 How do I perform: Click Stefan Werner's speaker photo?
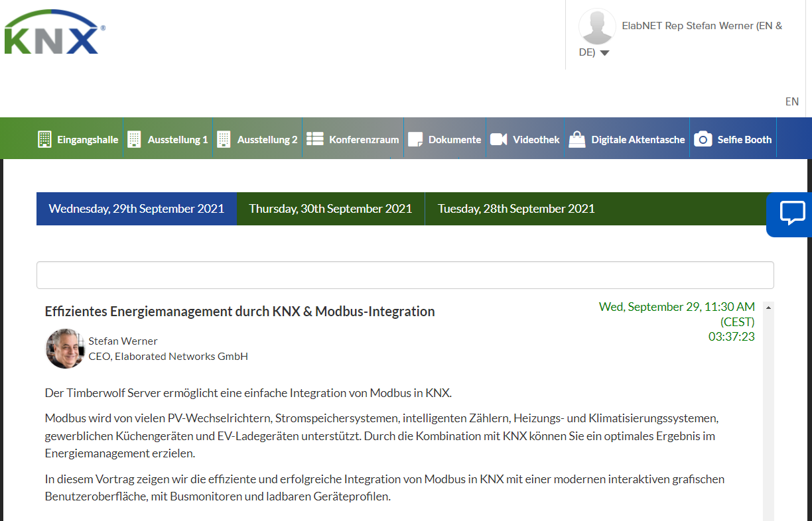coord(65,349)
